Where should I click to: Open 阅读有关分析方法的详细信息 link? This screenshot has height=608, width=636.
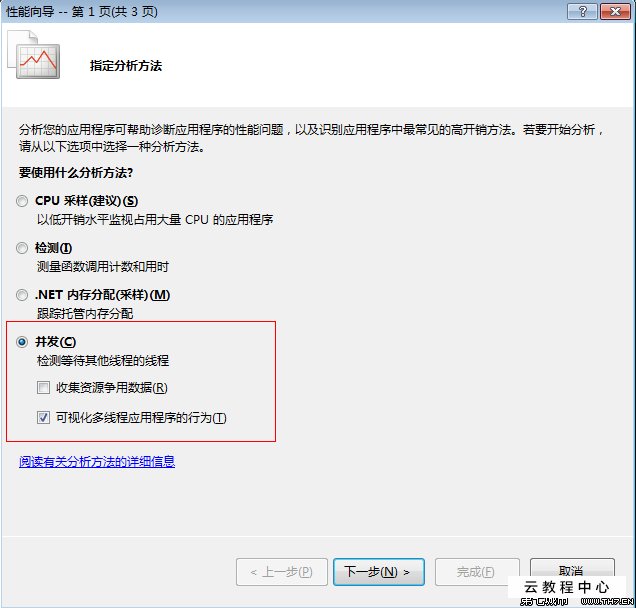click(x=97, y=462)
